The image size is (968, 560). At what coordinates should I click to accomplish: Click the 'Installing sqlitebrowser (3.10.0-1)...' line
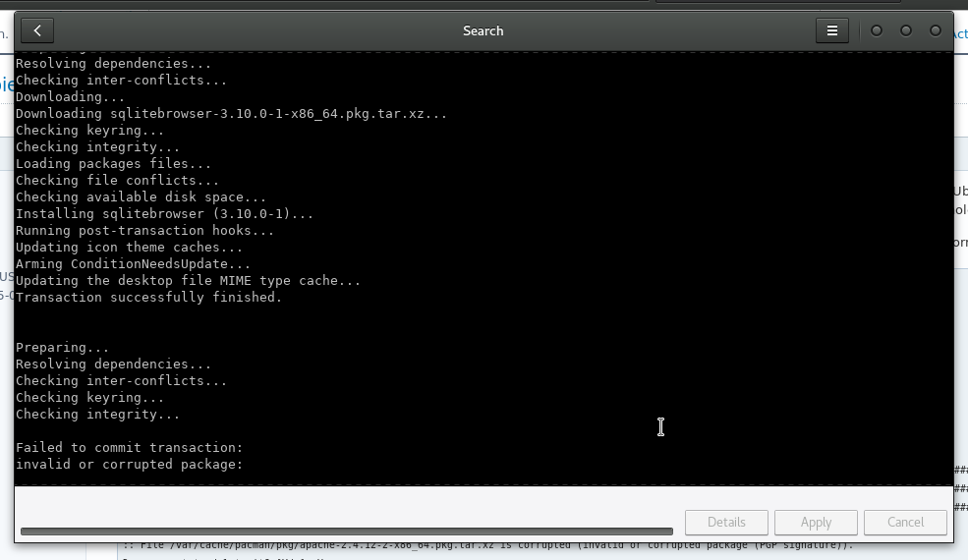pyautogui.click(x=164, y=214)
